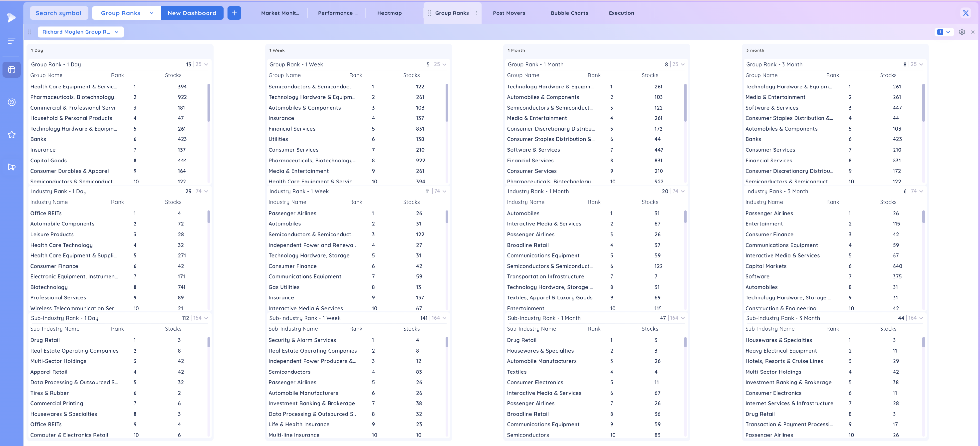Open the sidebar menu lines icon
The height and width of the screenshot is (446, 980).
coord(12,41)
